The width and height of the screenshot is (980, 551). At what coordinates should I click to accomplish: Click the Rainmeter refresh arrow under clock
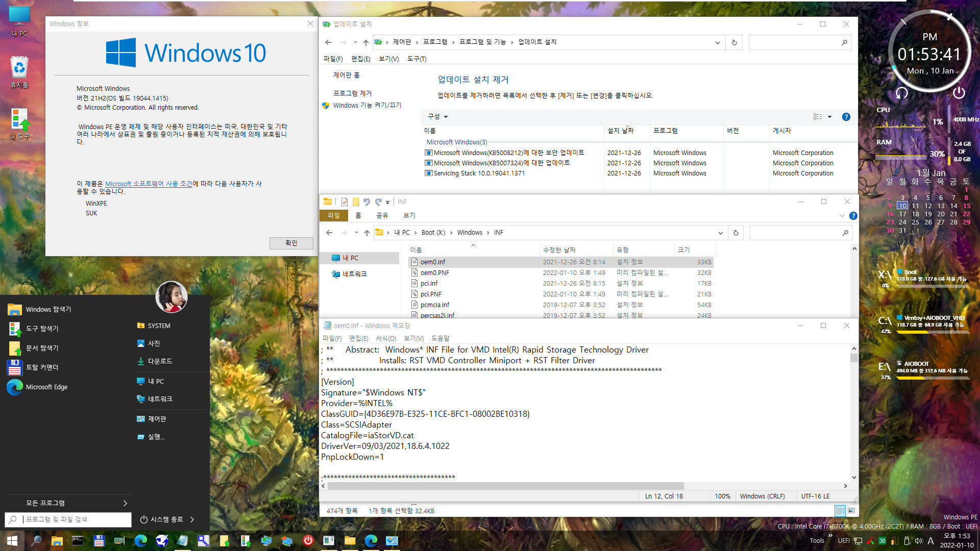[x=902, y=93]
